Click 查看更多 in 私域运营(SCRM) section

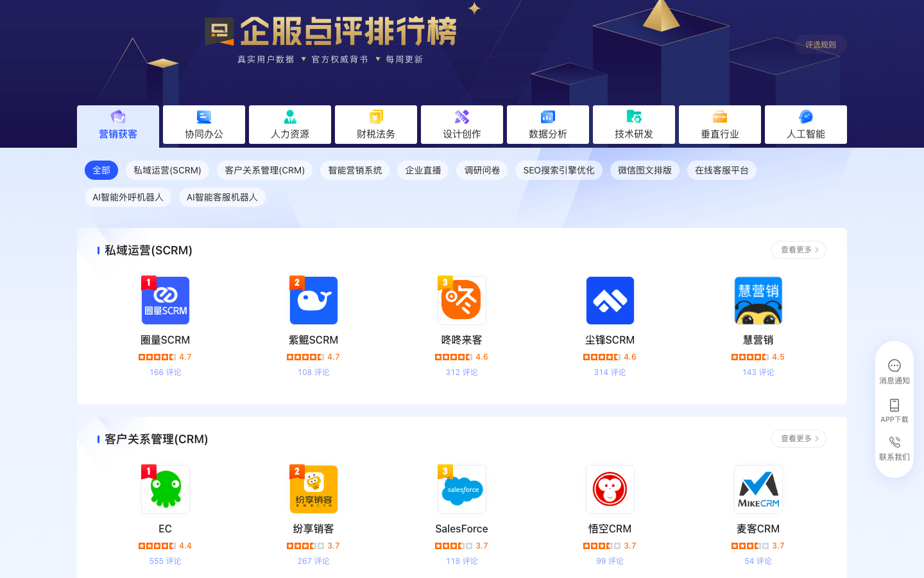click(x=799, y=250)
